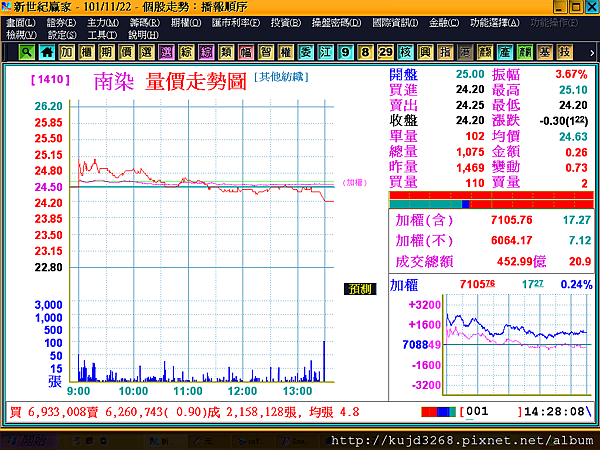600x450 pixels.
Task: Open the yellow 額 toolbar icon
Action: [x=485, y=52]
